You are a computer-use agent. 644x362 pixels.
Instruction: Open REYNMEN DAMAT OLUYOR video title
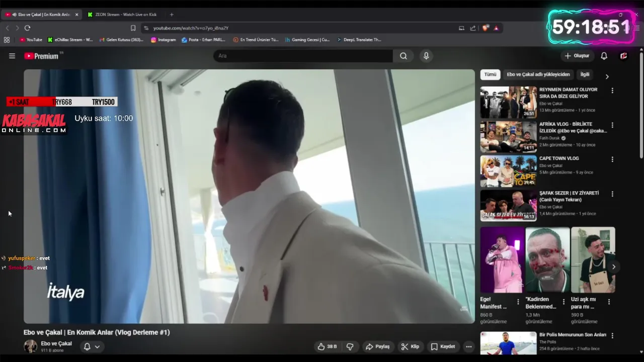569,93
